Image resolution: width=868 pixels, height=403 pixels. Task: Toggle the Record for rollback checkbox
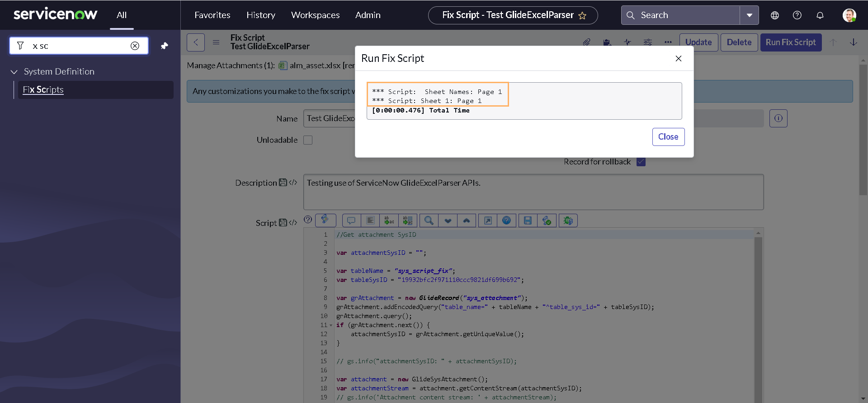641,162
